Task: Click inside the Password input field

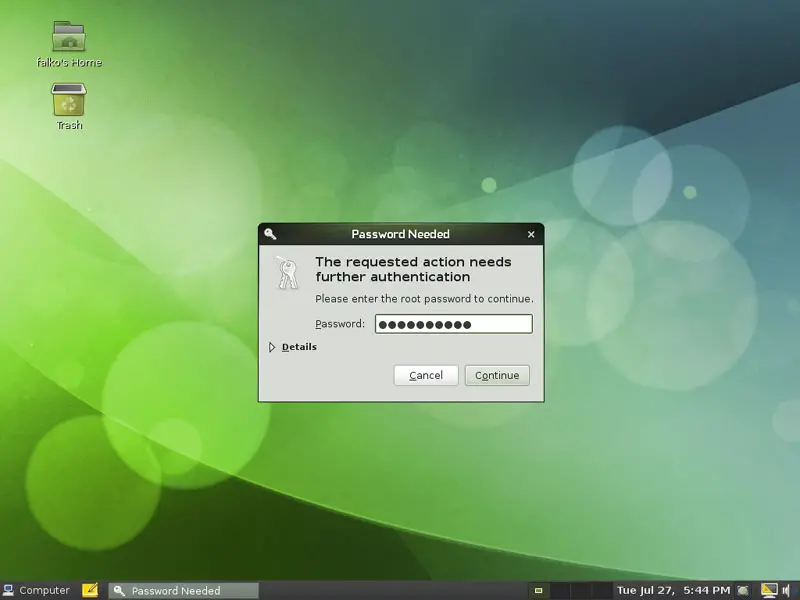Action: (454, 324)
